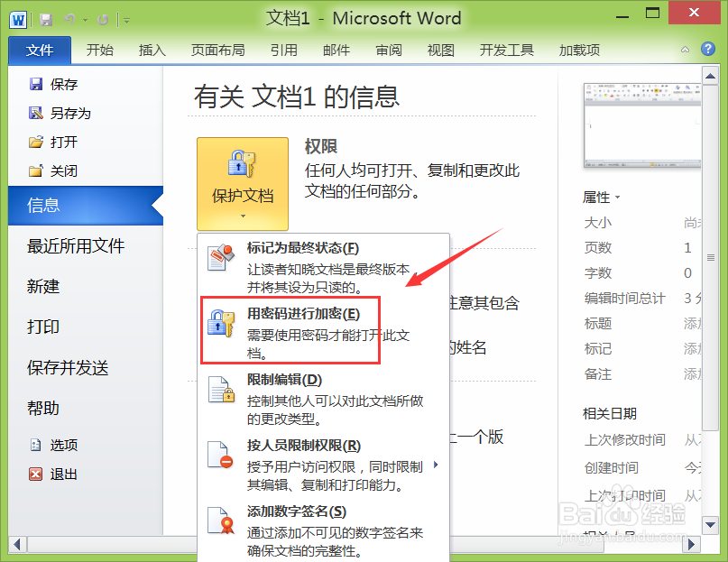Click the horizontal scrollbar right arrow
The width and height of the screenshot is (728, 562).
[x=691, y=544]
